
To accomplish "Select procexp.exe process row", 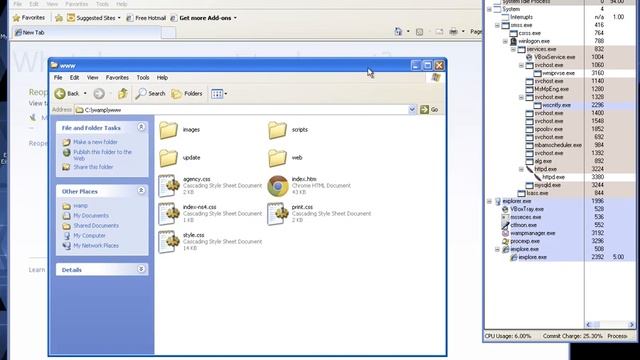I will tap(560, 241).
